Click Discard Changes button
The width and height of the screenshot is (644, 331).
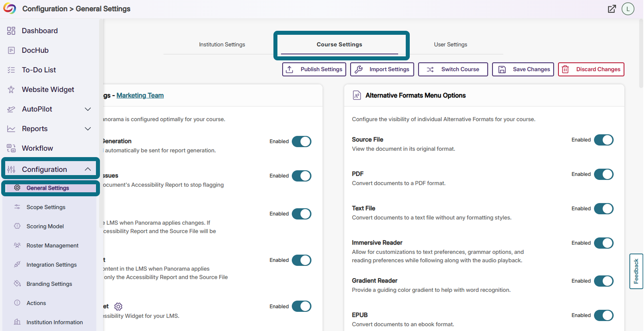pos(591,69)
